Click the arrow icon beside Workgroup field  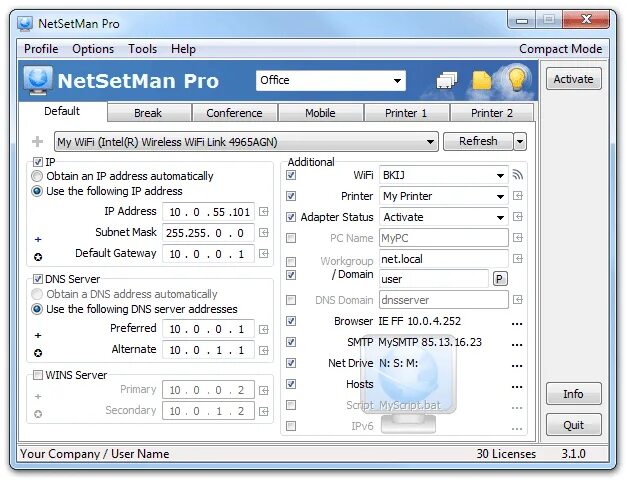[x=518, y=258]
